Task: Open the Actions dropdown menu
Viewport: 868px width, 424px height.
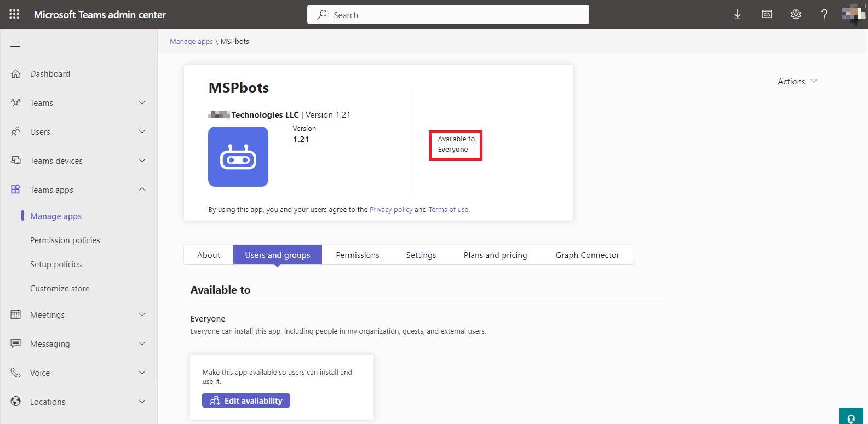Action: point(797,82)
